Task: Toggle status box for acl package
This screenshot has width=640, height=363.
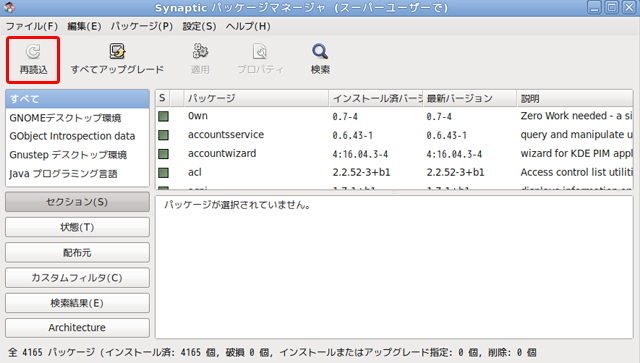Action: [x=163, y=173]
